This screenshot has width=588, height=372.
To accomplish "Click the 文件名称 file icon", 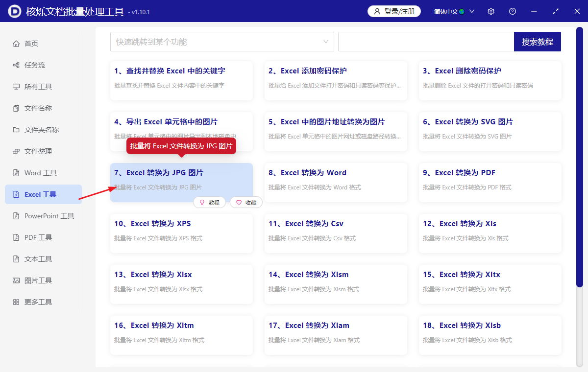I will [x=16, y=108].
